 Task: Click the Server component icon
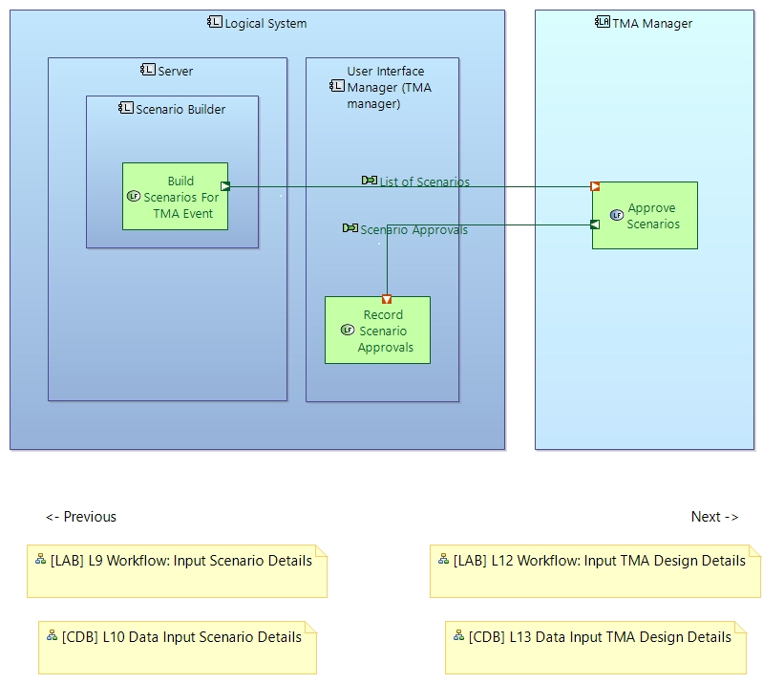click(148, 70)
